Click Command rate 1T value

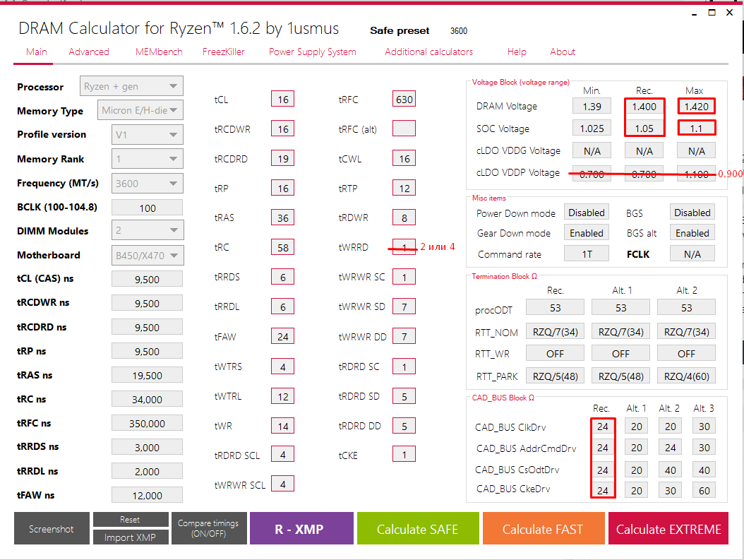click(x=587, y=254)
